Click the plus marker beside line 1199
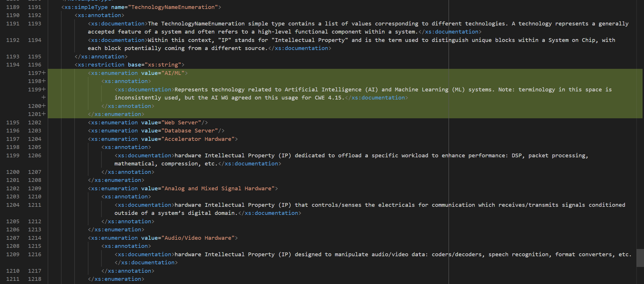This screenshot has height=284, width=644. point(44,89)
